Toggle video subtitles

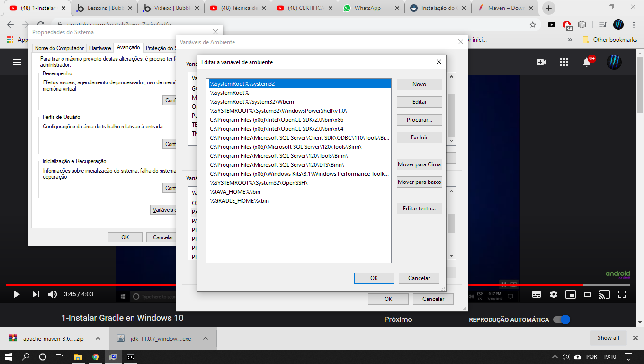[537, 294]
